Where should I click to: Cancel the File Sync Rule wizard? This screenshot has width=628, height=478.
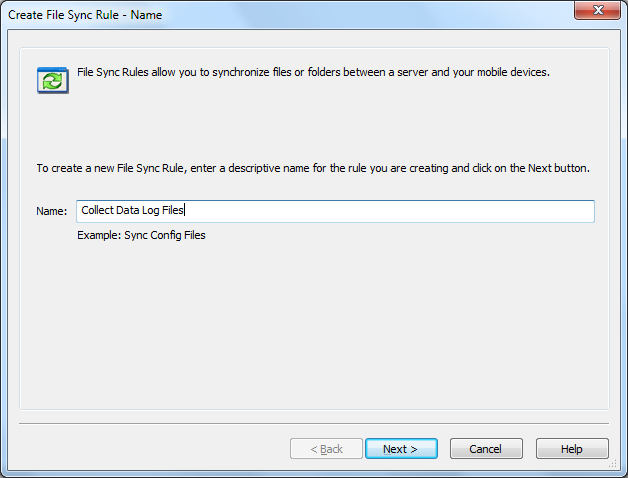click(x=486, y=449)
